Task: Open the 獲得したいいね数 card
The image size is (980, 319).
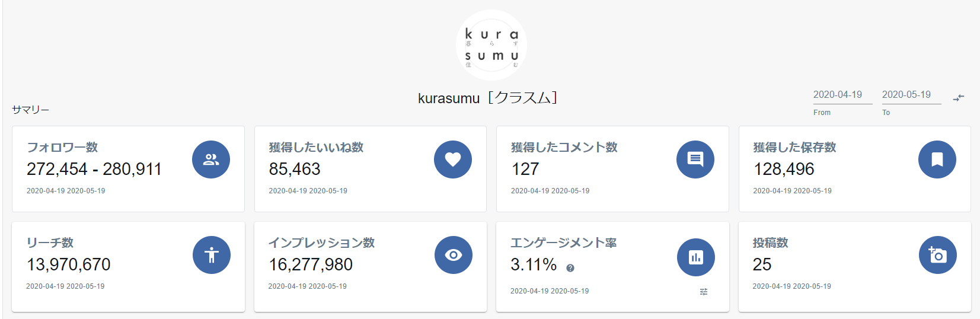Action: 371,169
